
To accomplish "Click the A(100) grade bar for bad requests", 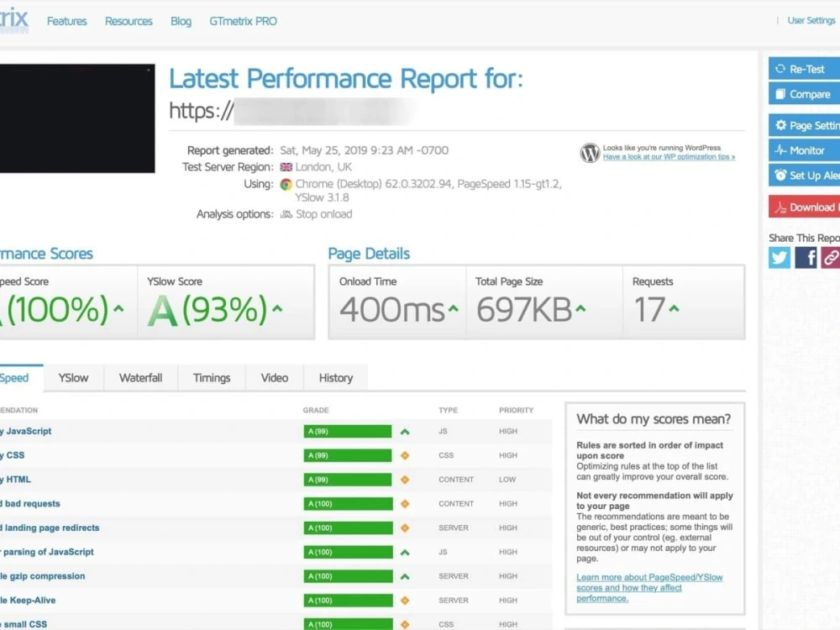I will [x=348, y=503].
